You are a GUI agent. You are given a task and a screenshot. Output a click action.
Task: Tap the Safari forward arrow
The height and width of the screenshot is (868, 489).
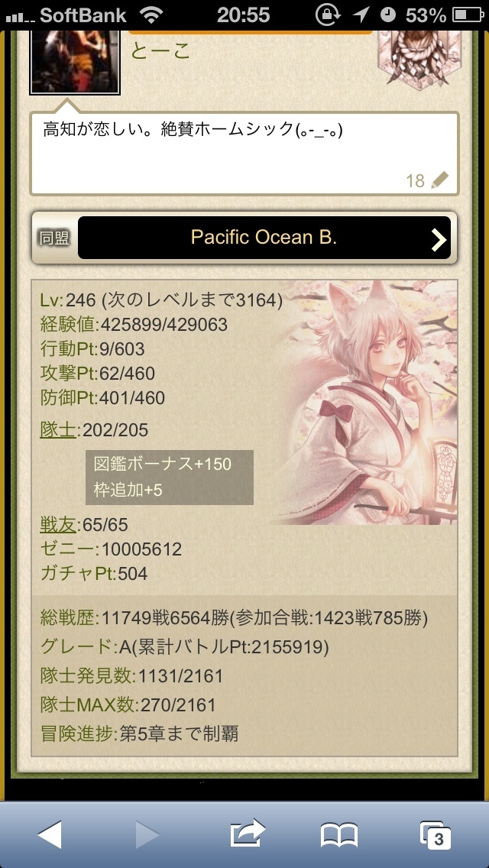[x=147, y=835]
